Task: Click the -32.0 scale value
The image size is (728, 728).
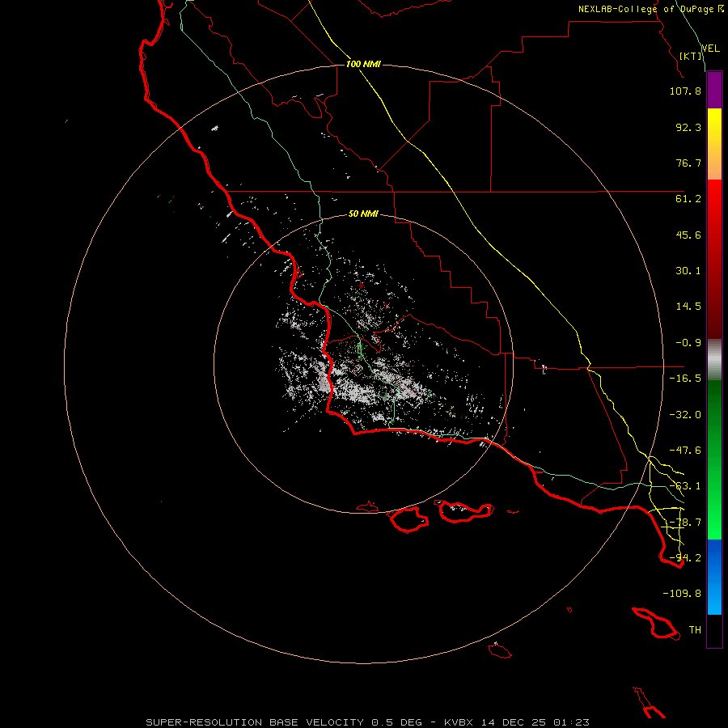Action: click(x=685, y=415)
